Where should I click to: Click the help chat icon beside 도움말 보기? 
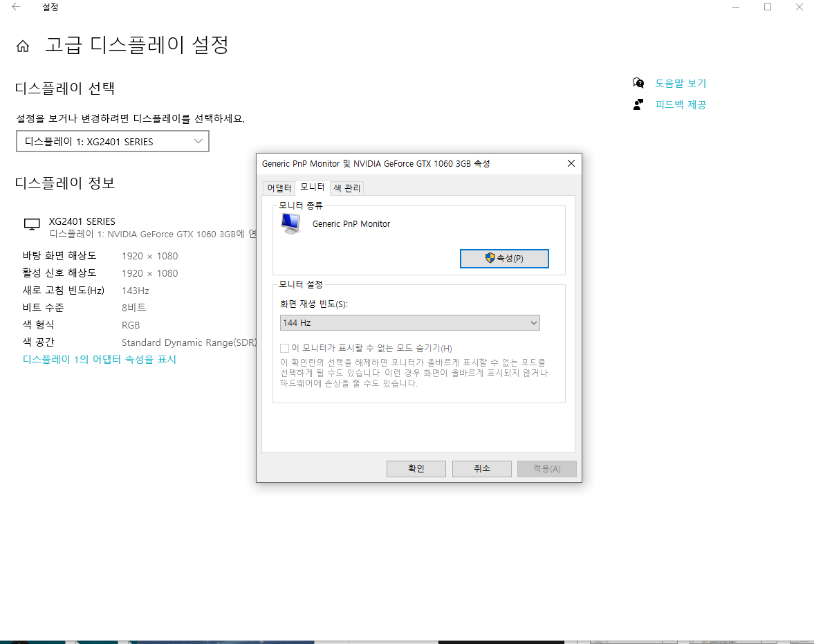pyautogui.click(x=638, y=83)
